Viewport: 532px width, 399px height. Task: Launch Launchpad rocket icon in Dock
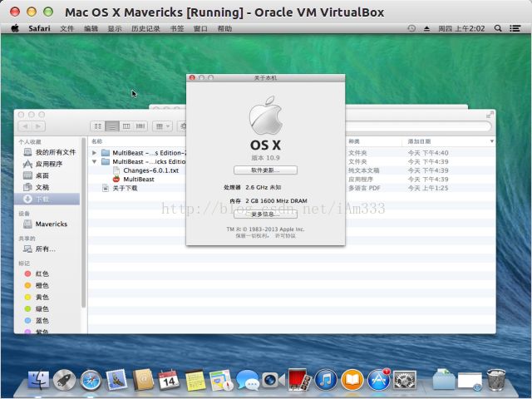pyautogui.click(x=65, y=380)
